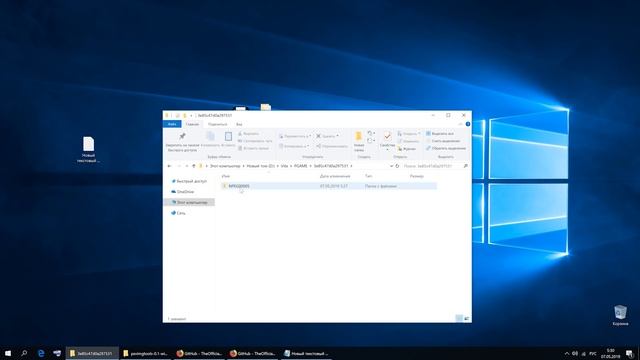Screen dimensions: 640x360
Task: Switch to the View (Вид) tab
Action: [239, 124]
